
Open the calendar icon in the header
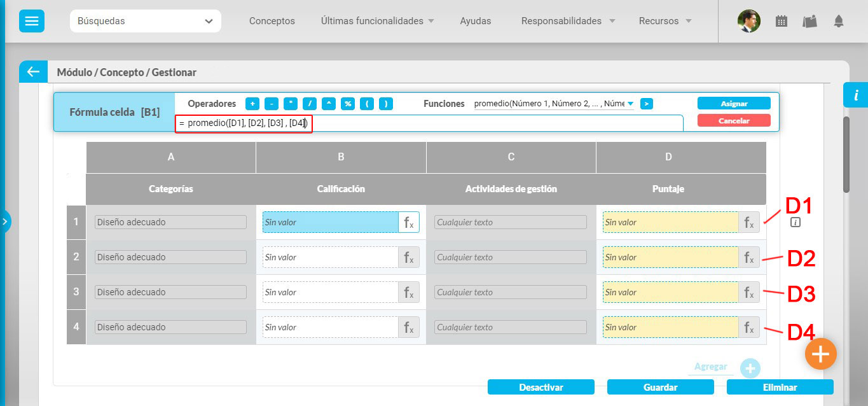pyautogui.click(x=782, y=21)
